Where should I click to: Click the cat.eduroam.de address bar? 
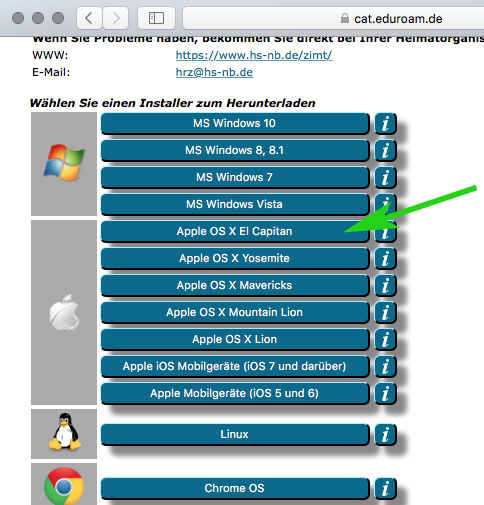pyautogui.click(x=333, y=18)
